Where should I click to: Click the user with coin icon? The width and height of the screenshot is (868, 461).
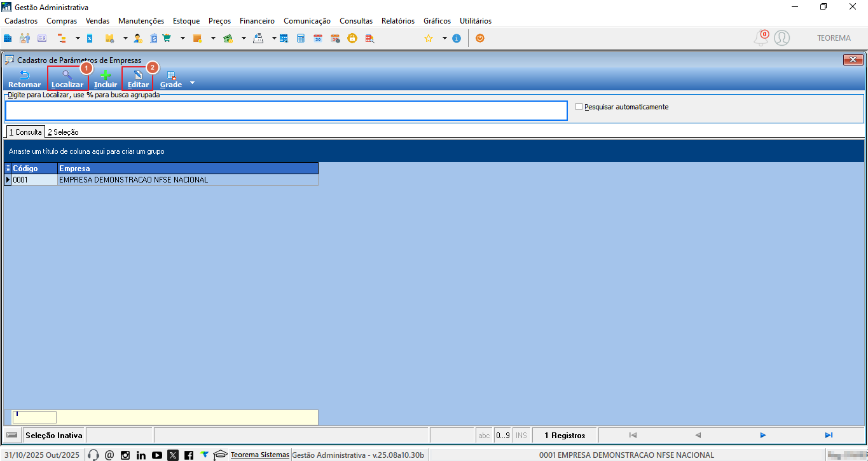click(138, 38)
